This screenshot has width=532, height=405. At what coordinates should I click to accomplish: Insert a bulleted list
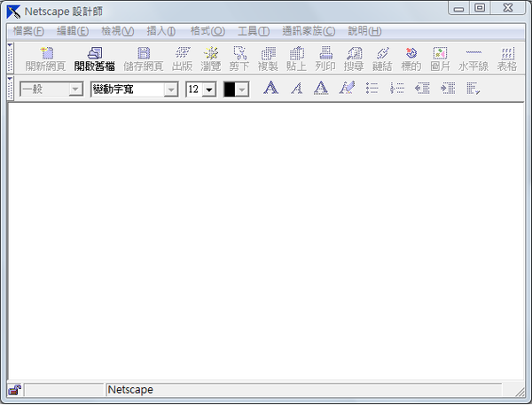[372, 89]
